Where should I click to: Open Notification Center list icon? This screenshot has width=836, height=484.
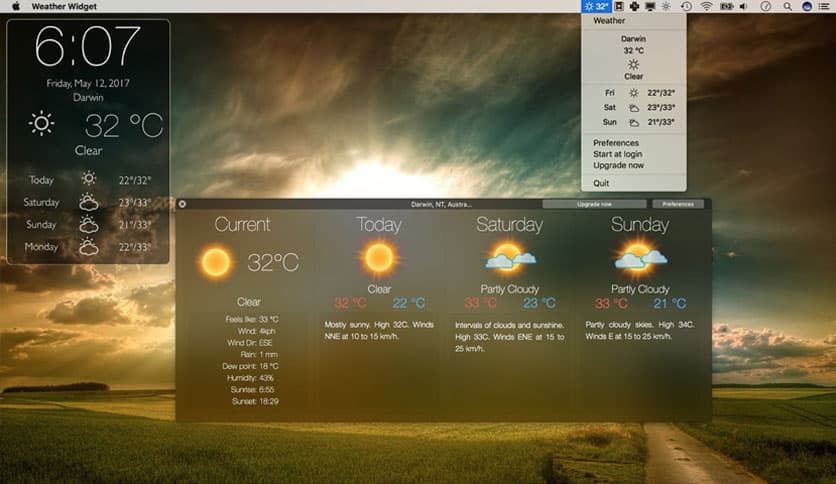(824, 6)
